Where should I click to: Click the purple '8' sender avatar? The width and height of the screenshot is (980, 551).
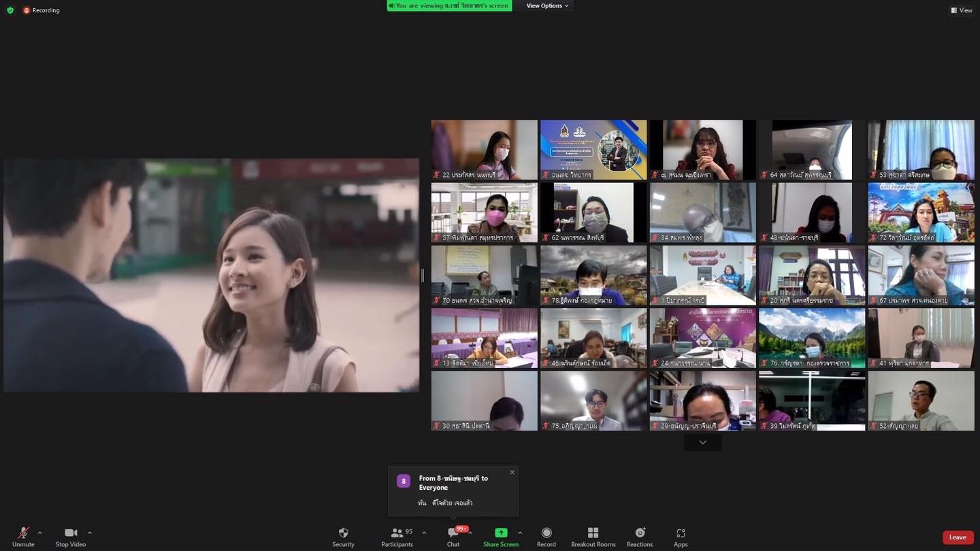(x=404, y=481)
